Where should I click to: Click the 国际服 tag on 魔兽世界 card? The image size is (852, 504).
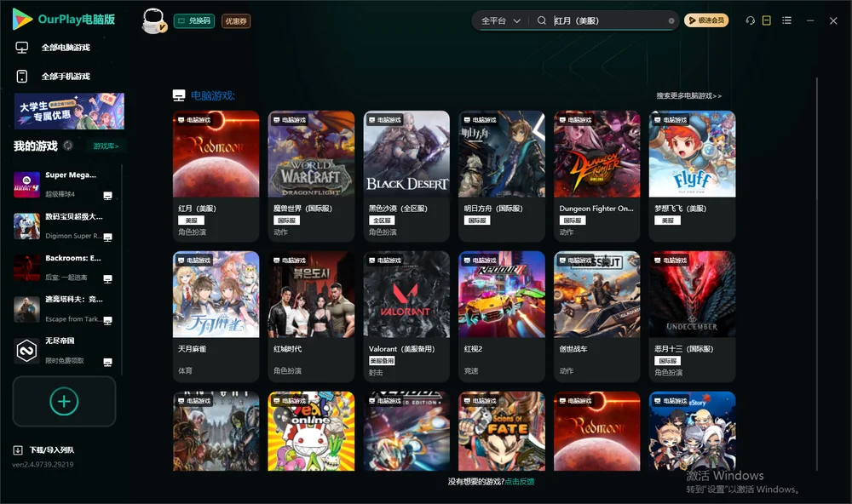click(x=286, y=220)
